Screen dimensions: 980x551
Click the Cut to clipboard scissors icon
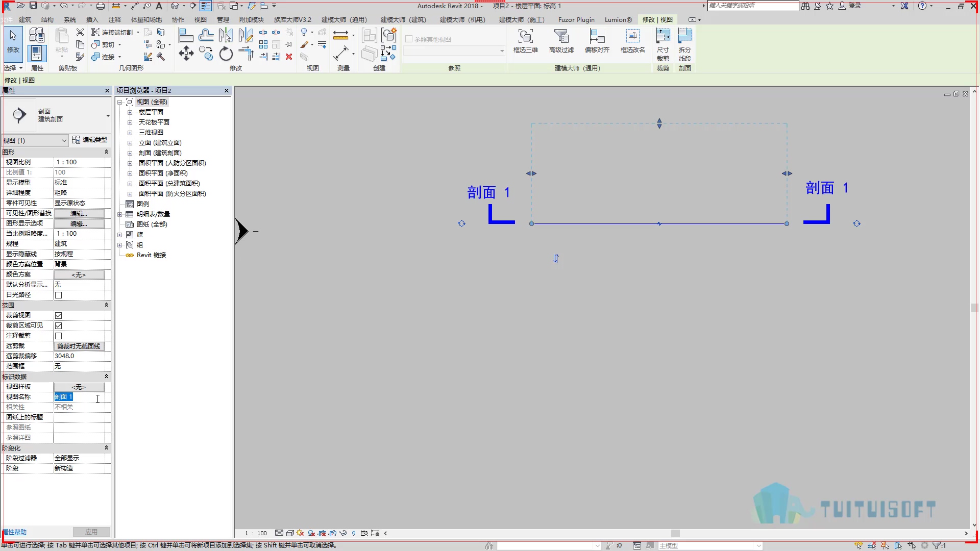coord(80,32)
